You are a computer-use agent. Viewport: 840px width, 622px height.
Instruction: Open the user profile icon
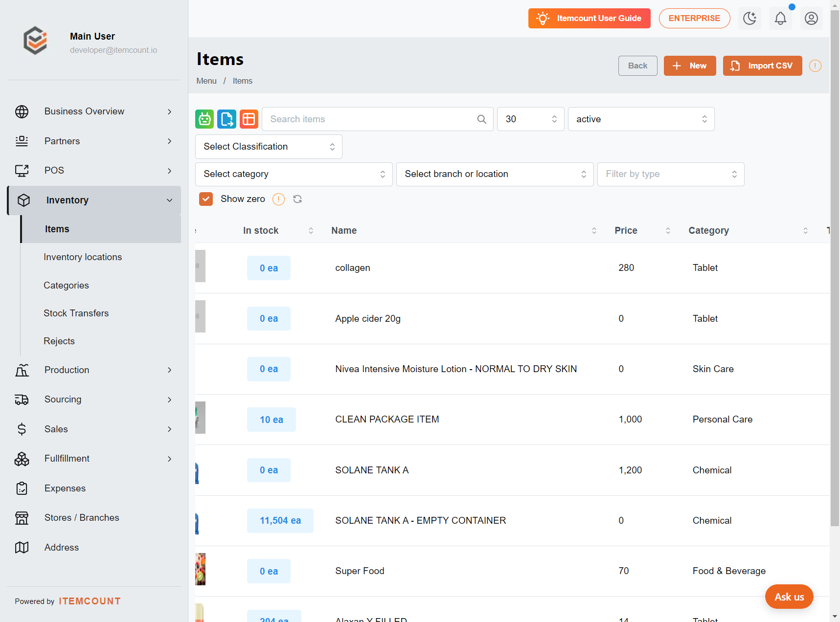coord(811,19)
